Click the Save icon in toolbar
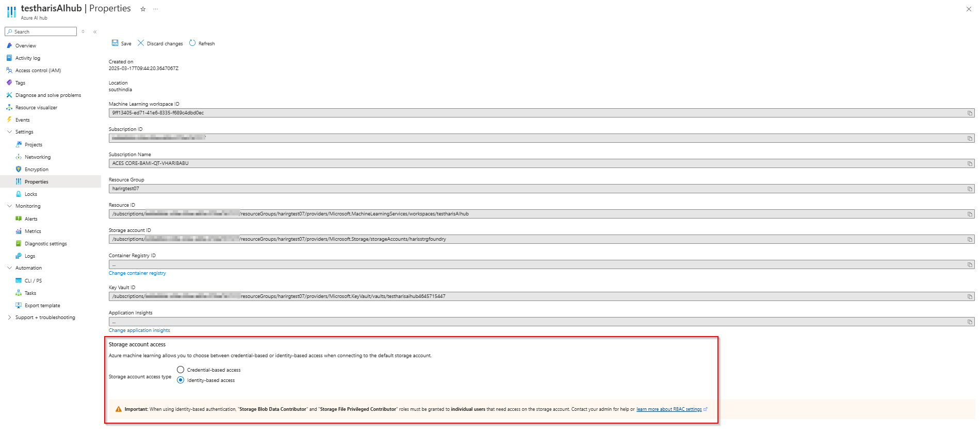The width and height of the screenshot is (980, 434). coord(115,43)
